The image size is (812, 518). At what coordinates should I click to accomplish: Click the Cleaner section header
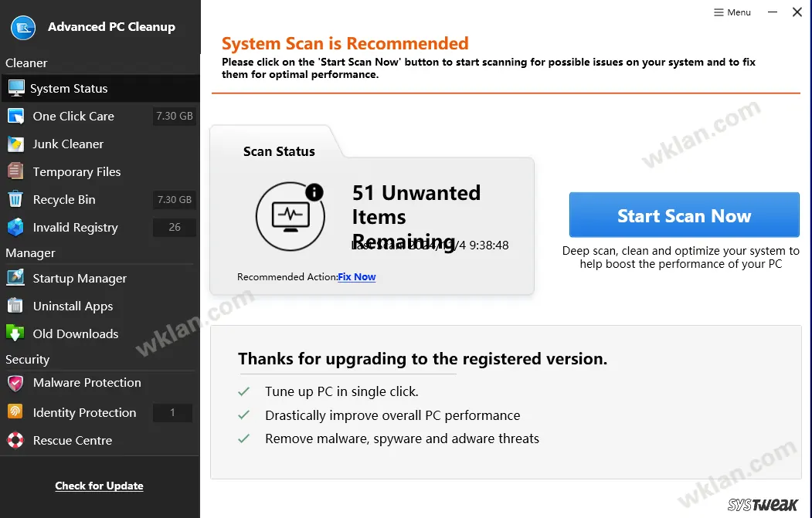coord(26,63)
